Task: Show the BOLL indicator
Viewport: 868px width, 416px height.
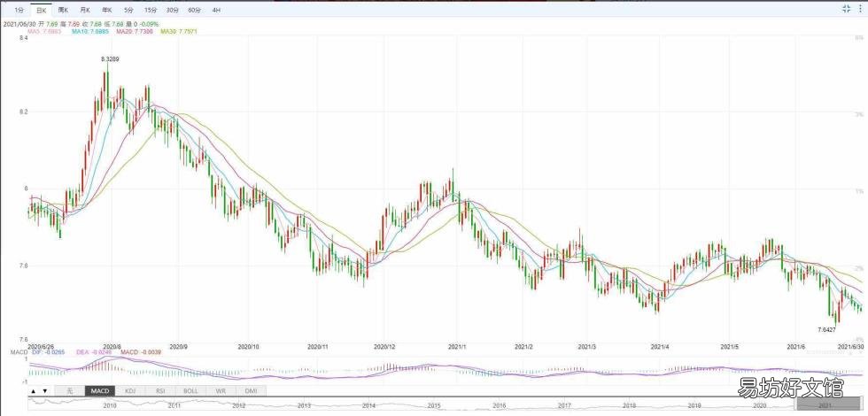Action: click(190, 391)
